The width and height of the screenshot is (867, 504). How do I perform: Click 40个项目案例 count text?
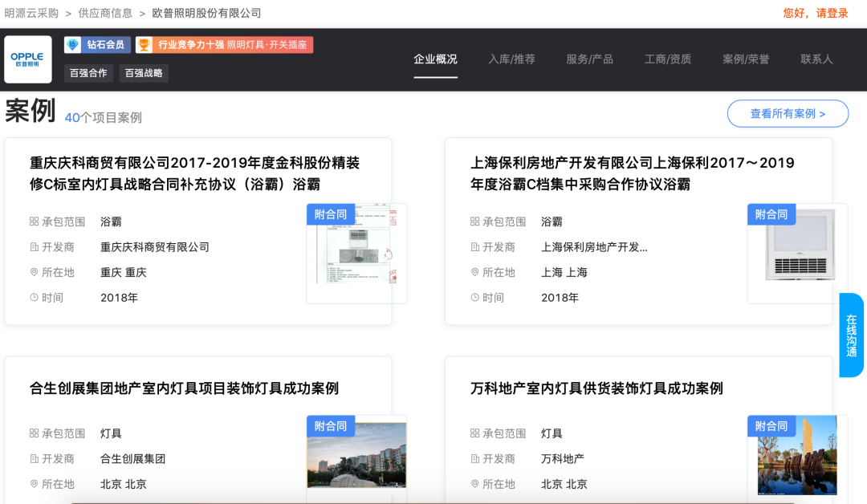104,118
